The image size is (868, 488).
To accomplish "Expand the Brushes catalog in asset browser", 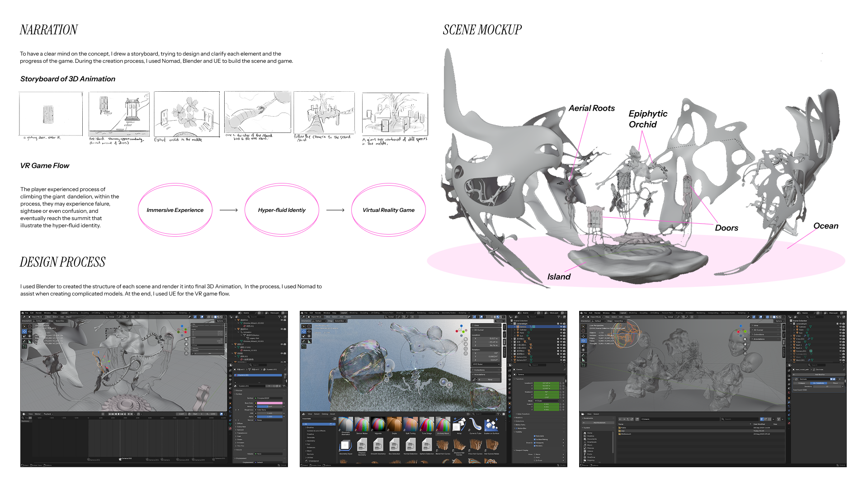I will tap(306, 427).
